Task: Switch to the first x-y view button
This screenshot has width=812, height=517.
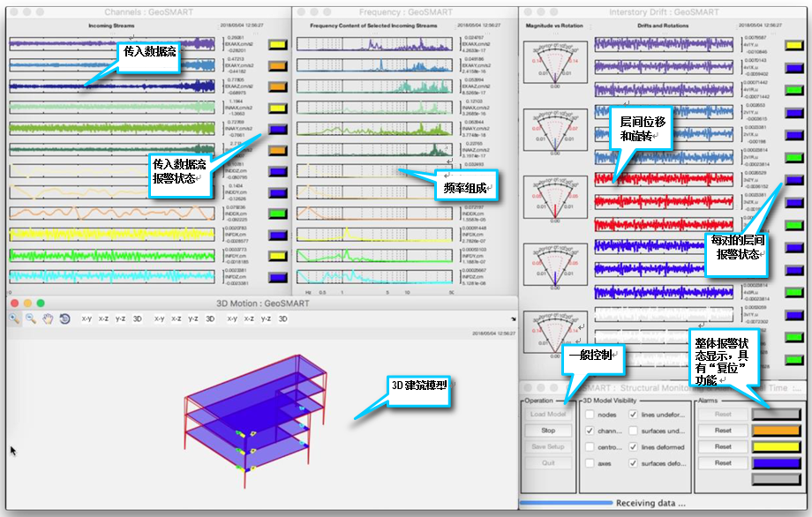Action: [x=86, y=318]
